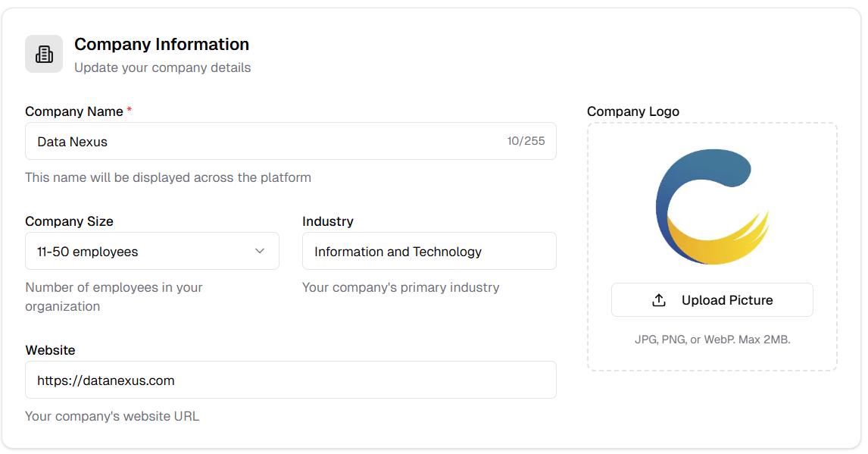Image resolution: width=868 pixels, height=454 pixels.
Task: Click the Company Name label
Action: pyautogui.click(x=73, y=111)
